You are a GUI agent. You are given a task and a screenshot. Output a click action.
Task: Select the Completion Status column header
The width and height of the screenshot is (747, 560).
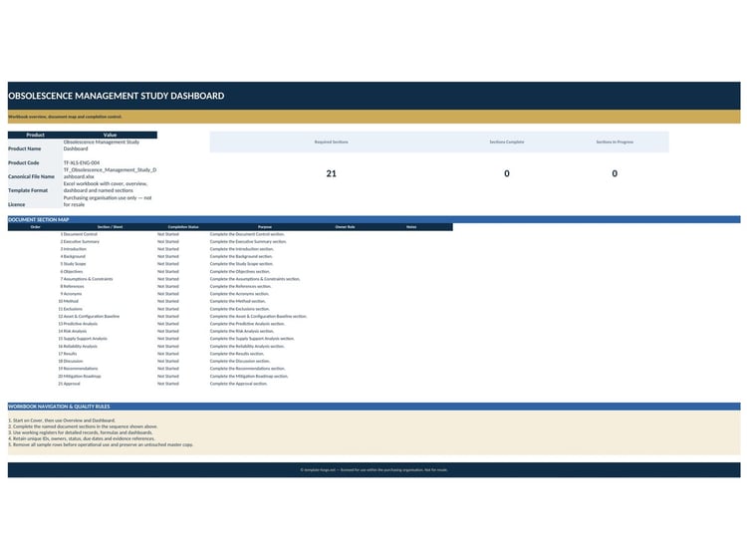(x=183, y=227)
